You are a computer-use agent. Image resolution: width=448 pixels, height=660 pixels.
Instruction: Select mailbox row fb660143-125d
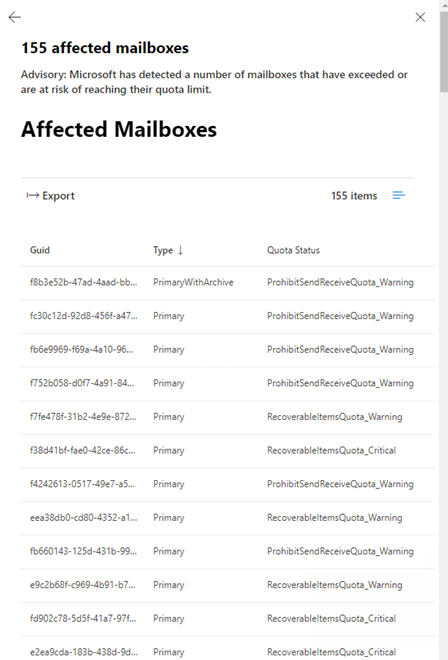(x=227, y=552)
